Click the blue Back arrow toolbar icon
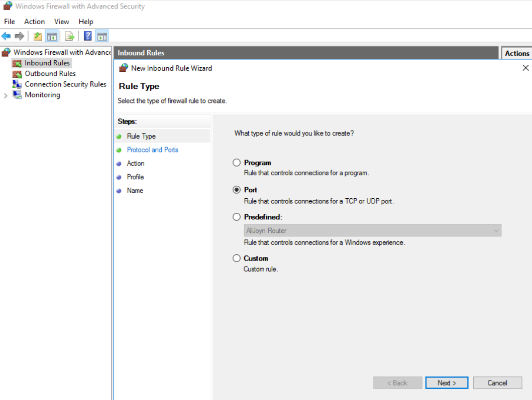 point(6,36)
